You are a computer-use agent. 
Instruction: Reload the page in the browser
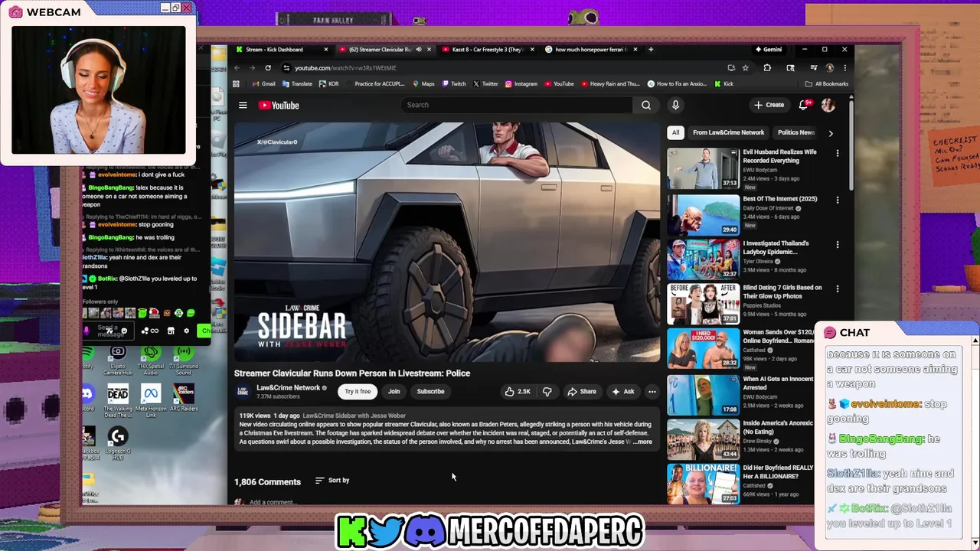[268, 67]
